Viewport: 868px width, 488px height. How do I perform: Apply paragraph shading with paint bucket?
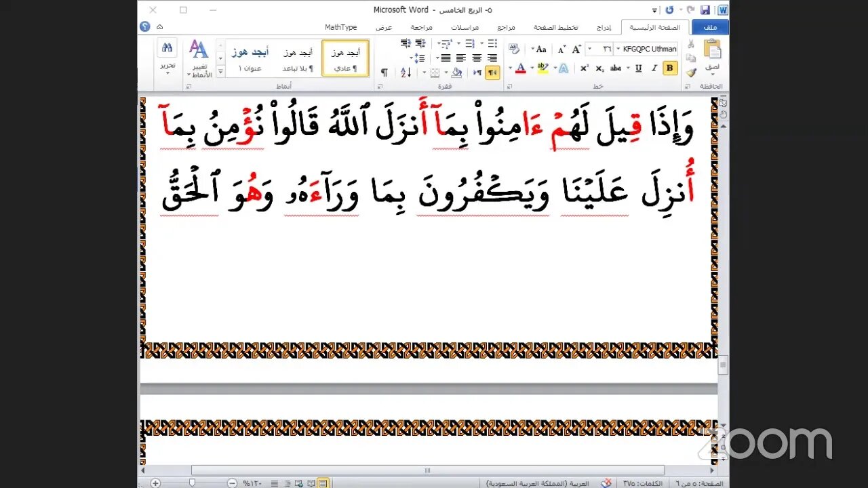click(456, 73)
